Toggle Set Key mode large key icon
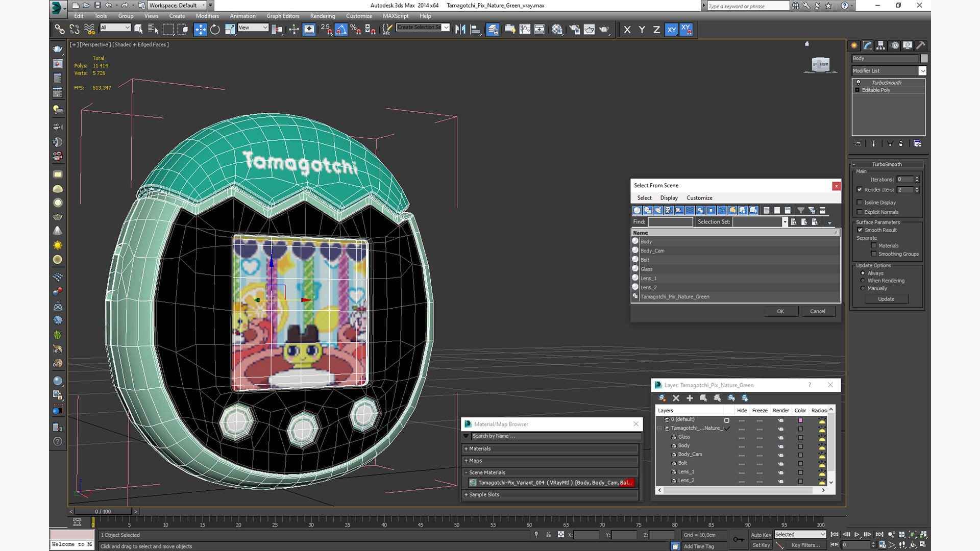 click(738, 539)
